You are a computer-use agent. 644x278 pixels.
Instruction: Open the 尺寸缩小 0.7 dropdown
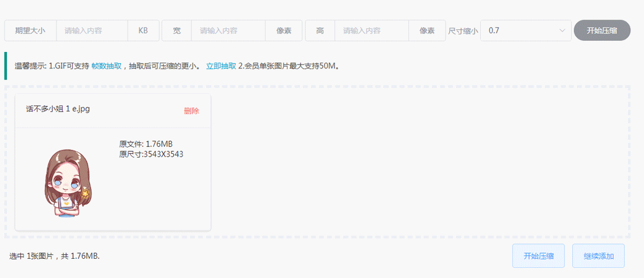pyautogui.click(x=520, y=31)
